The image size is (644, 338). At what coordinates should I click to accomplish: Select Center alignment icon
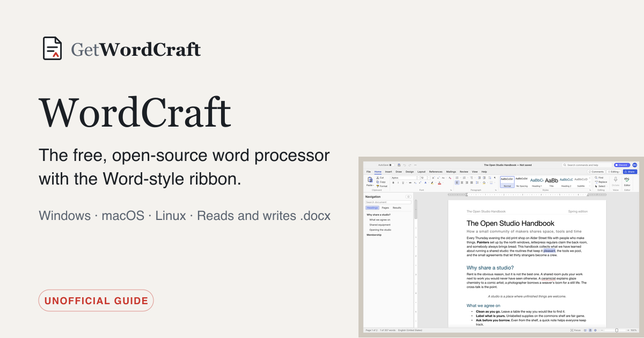pyautogui.click(x=462, y=182)
